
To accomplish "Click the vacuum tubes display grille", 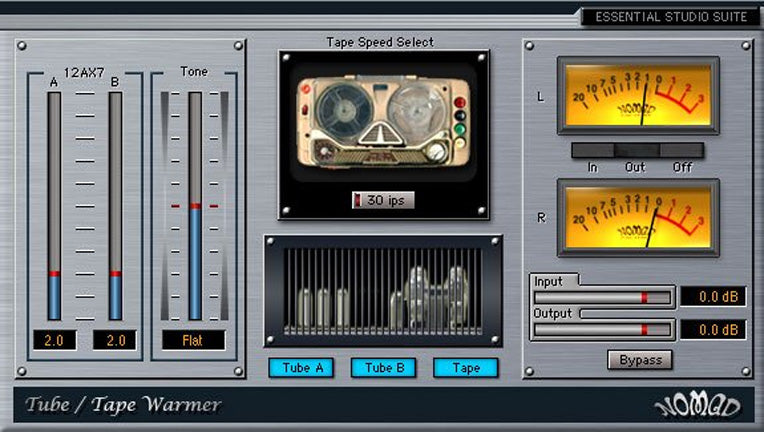I will tap(383, 291).
